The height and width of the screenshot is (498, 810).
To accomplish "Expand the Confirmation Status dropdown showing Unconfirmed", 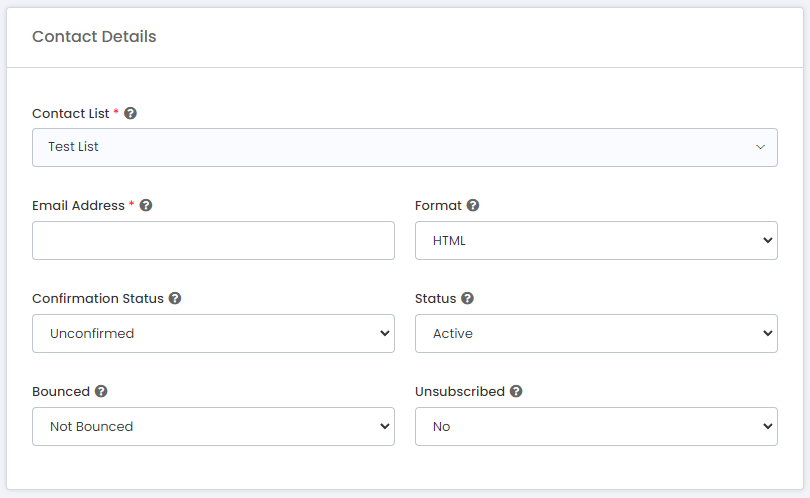I will (213, 333).
